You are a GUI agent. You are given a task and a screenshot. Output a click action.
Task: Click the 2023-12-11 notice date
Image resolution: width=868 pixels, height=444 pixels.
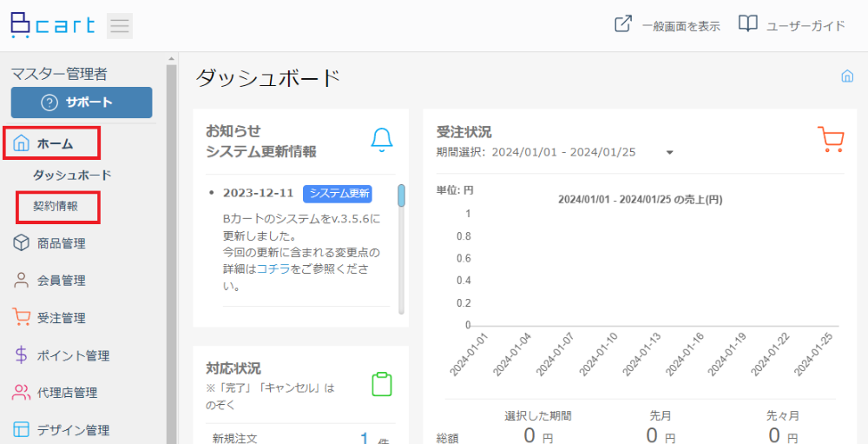coord(258,194)
